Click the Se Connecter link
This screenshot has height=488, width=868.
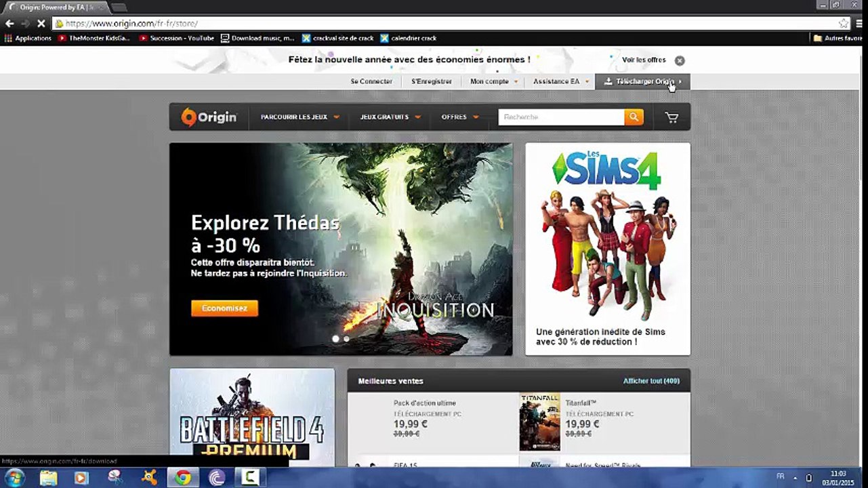(371, 81)
